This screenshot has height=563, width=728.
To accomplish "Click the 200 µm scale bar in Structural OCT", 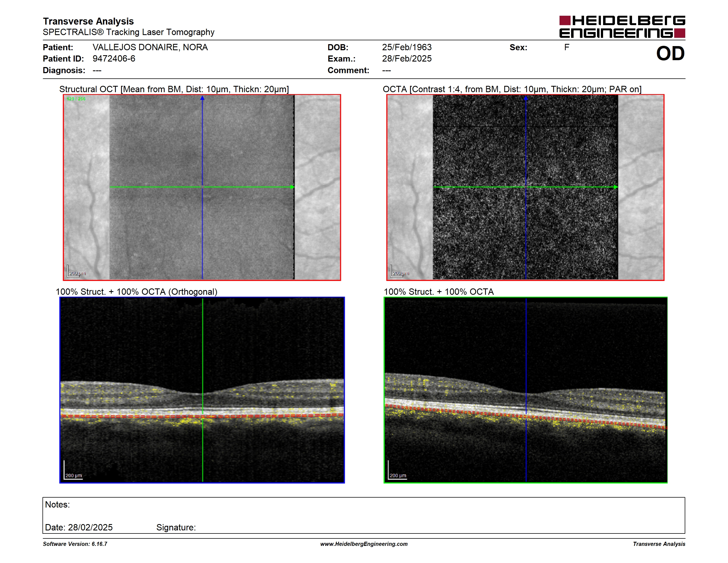I will click(76, 271).
